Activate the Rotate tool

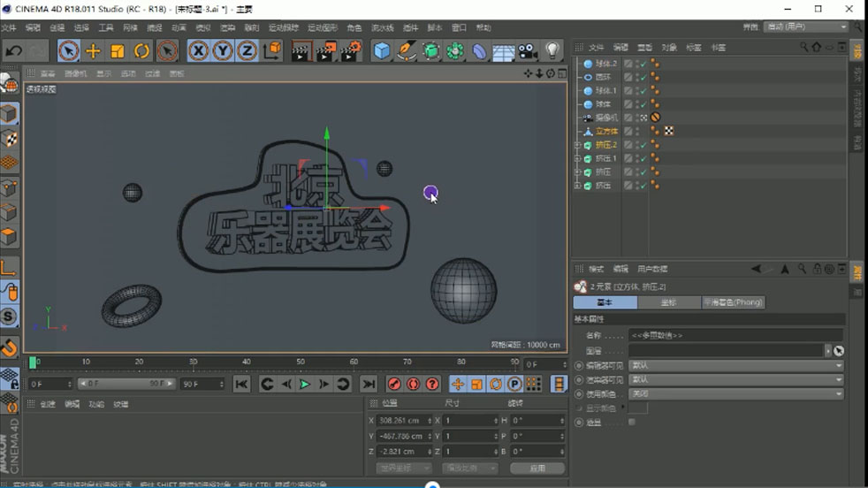point(141,51)
